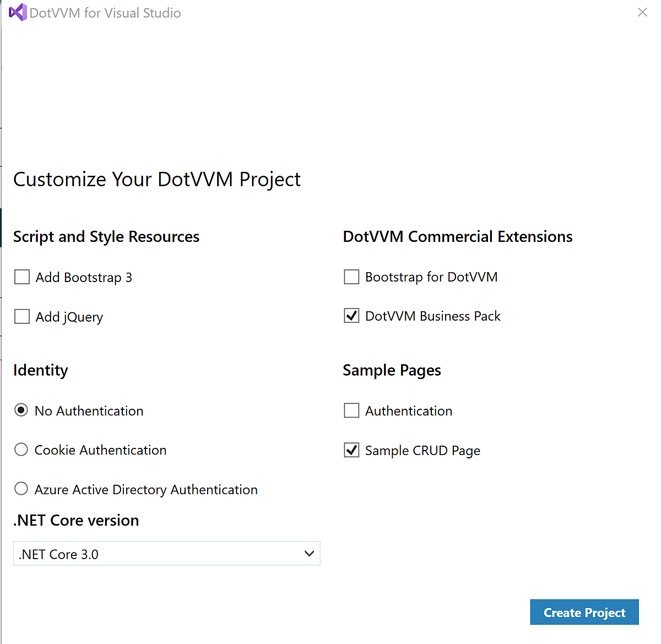Click the Sample Pages section title
The height and width of the screenshot is (644, 661).
(392, 370)
